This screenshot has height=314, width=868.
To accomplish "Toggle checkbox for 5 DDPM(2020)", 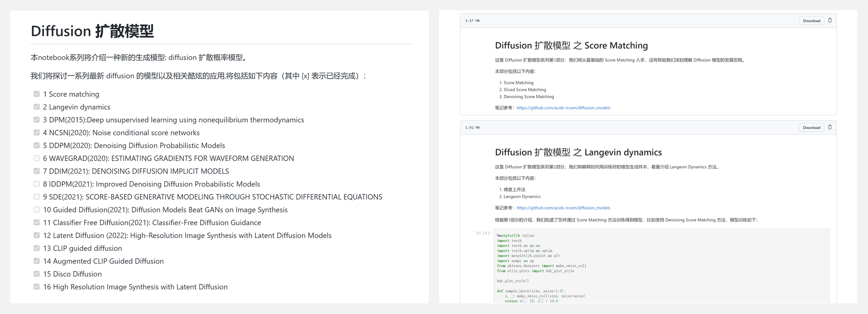I will point(36,145).
